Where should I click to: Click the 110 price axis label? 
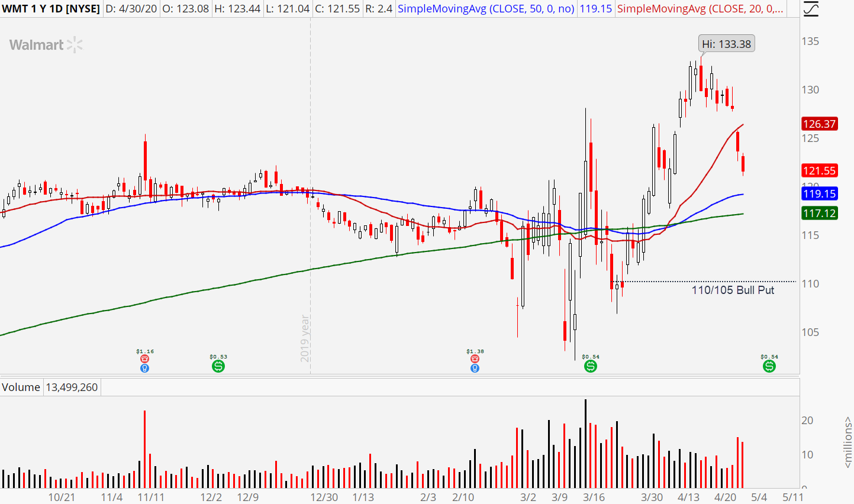[x=810, y=283]
